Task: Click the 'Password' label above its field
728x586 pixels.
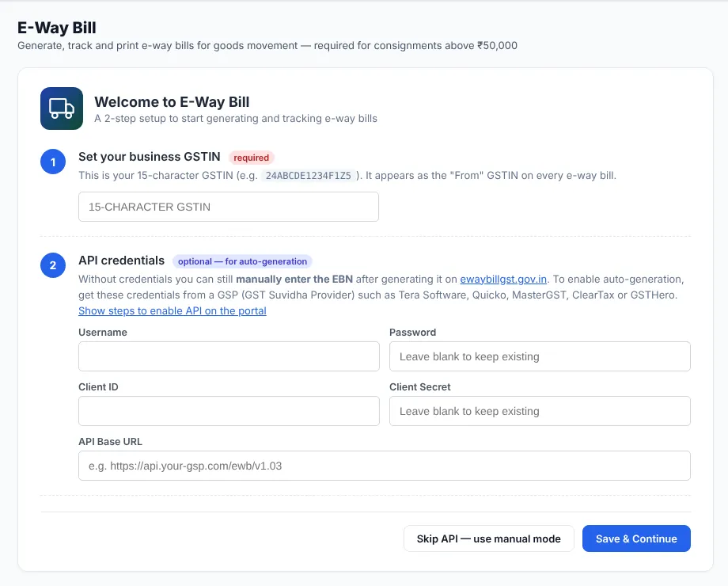Action: 413,333
